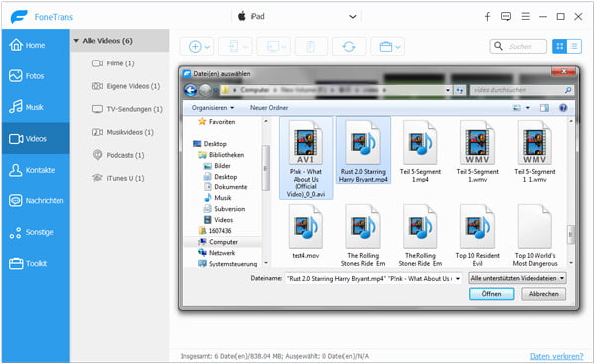
Task: Select P!nk - What About Us avi file
Action: [x=305, y=159]
